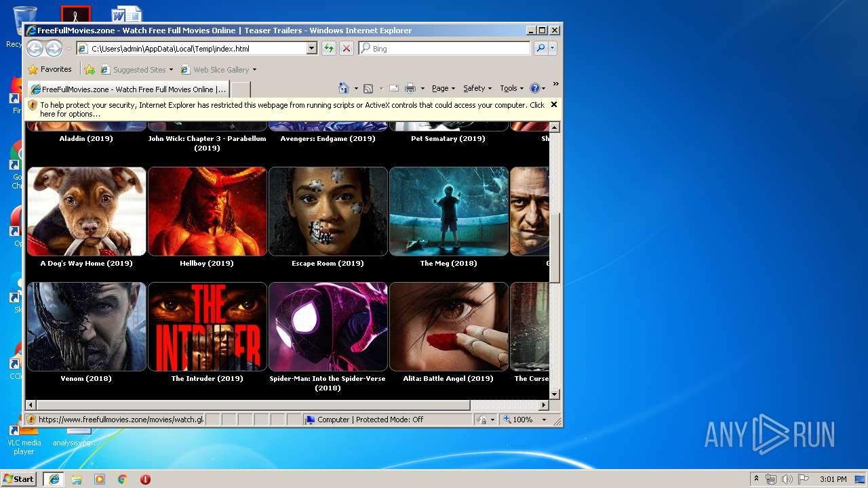The height and width of the screenshot is (488, 868).
Task: Open the Tools menu
Action: pyautogui.click(x=511, y=88)
